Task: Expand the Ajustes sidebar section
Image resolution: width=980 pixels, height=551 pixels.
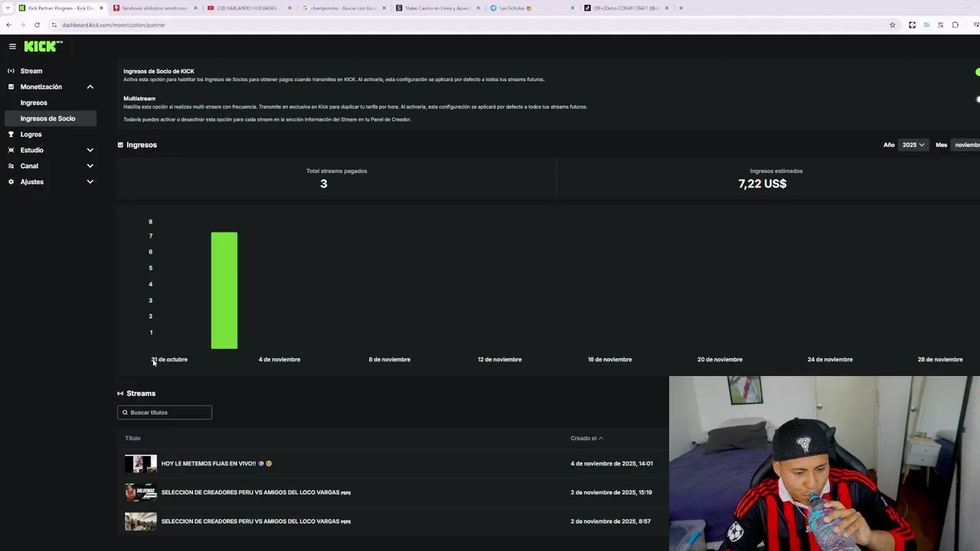Action: [90, 182]
